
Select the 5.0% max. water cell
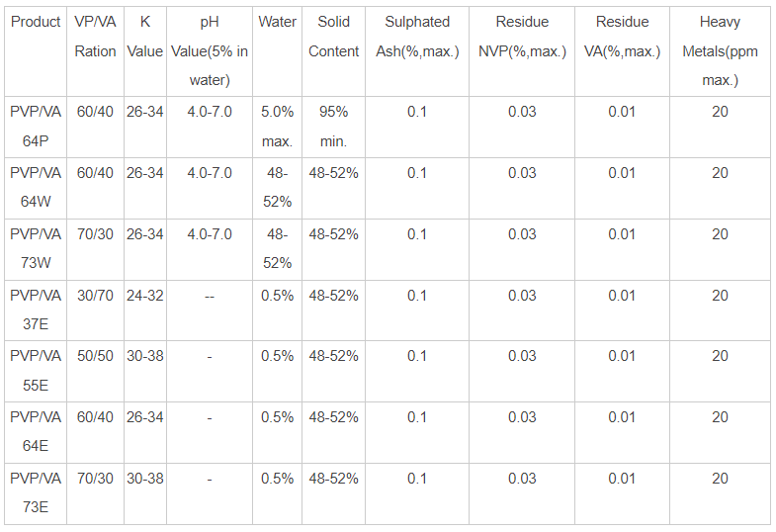point(277,127)
